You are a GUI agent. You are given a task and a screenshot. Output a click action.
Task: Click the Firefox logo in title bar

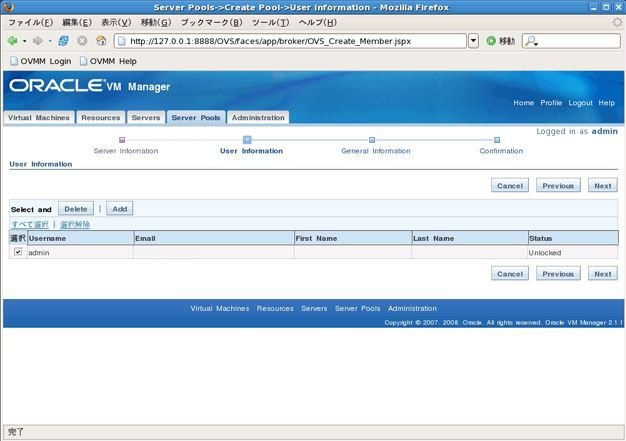tap(8, 7)
